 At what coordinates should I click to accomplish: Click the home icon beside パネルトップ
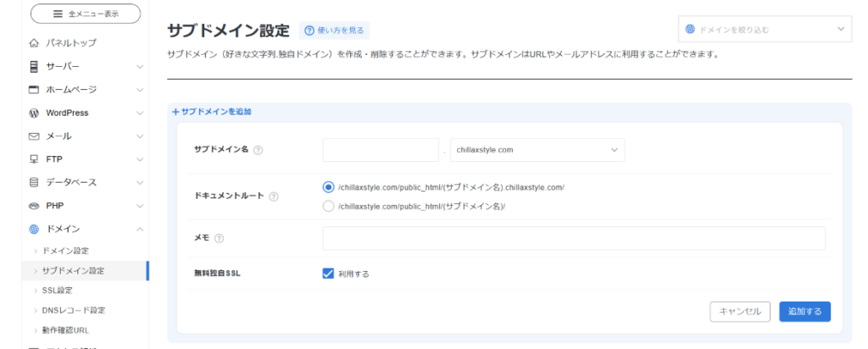(x=34, y=43)
